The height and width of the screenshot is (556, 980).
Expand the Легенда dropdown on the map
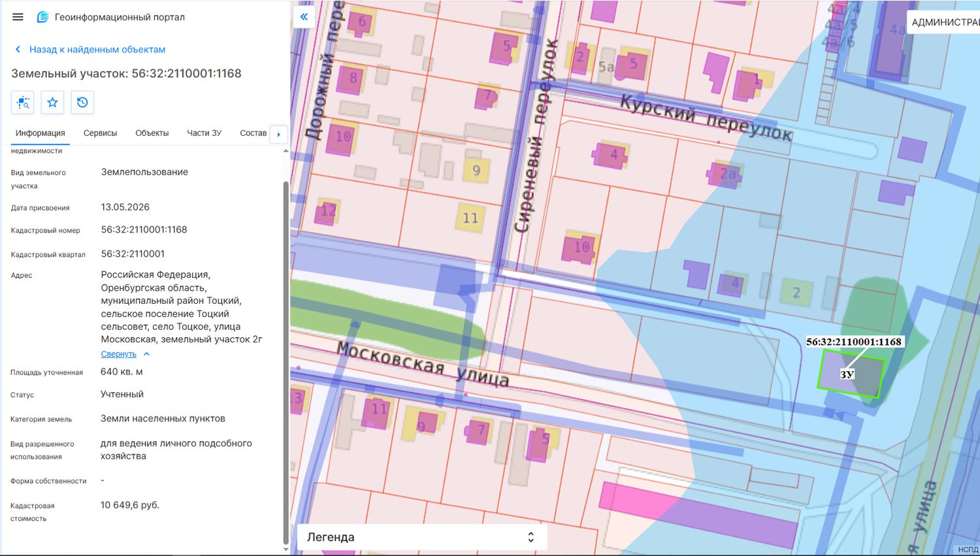[421, 537]
